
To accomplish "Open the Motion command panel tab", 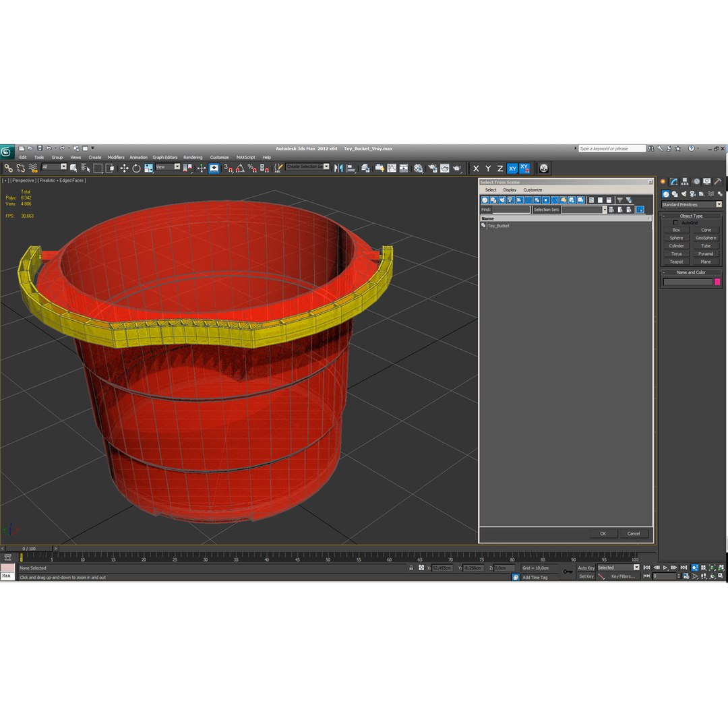I will click(x=696, y=181).
